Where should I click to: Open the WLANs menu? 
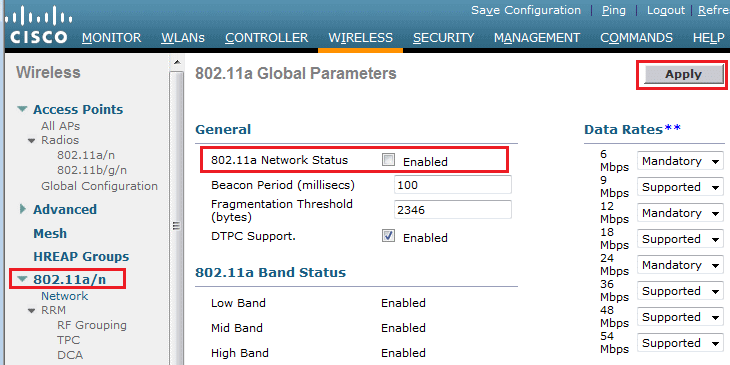pos(182,38)
